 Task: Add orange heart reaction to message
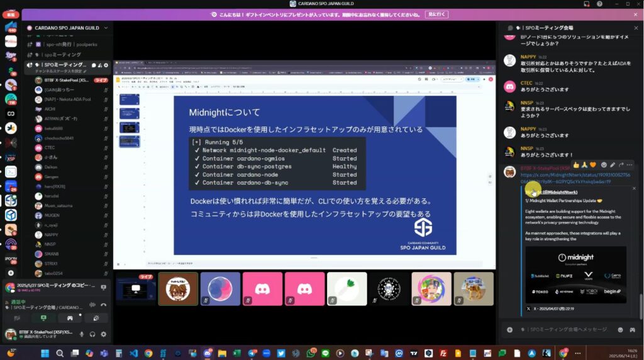(592, 165)
